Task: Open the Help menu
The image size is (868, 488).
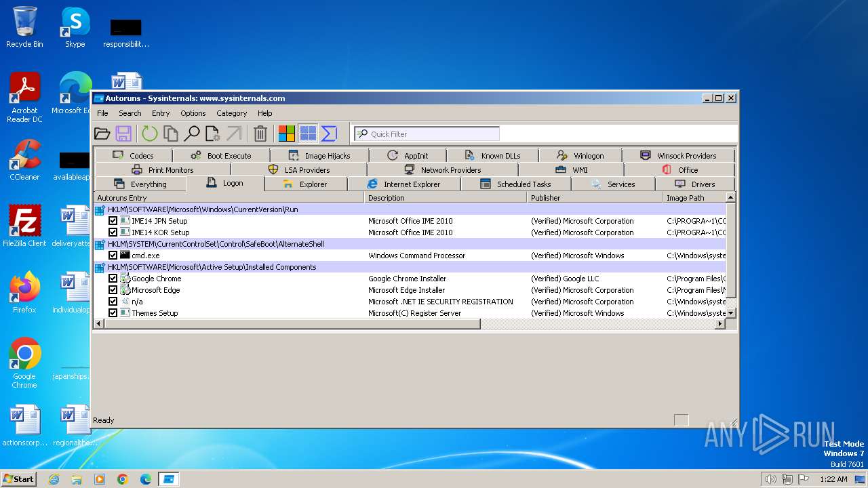Action: [x=265, y=113]
